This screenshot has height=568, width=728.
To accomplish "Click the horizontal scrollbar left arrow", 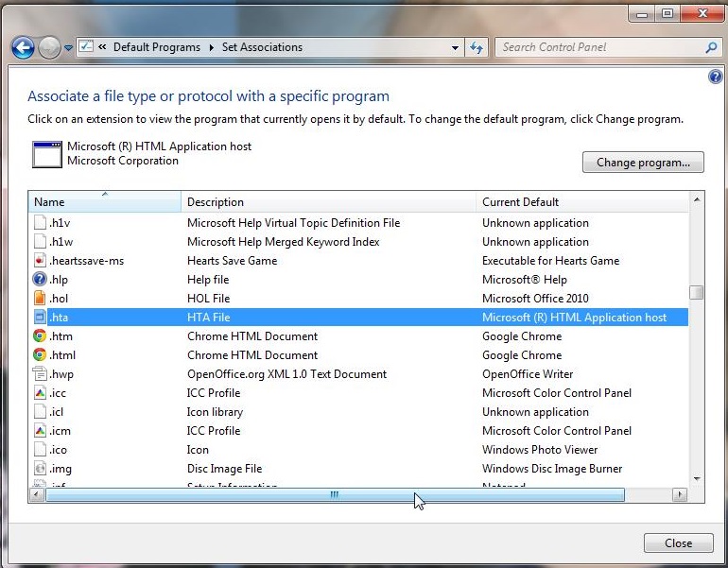I will coord(36,494).
